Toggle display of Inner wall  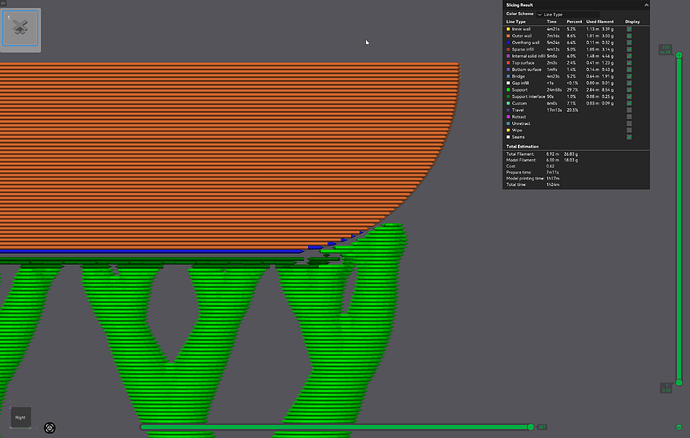pyautogui.click(x=629, y=29)
